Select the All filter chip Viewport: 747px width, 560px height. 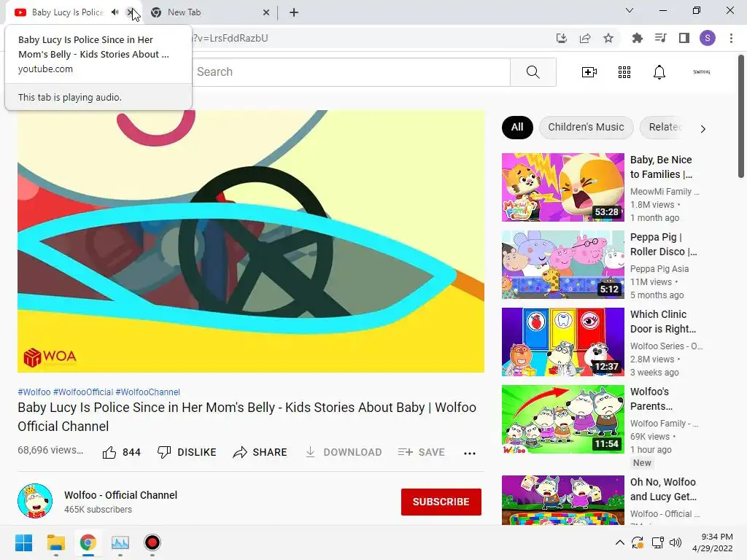point(517,127)
